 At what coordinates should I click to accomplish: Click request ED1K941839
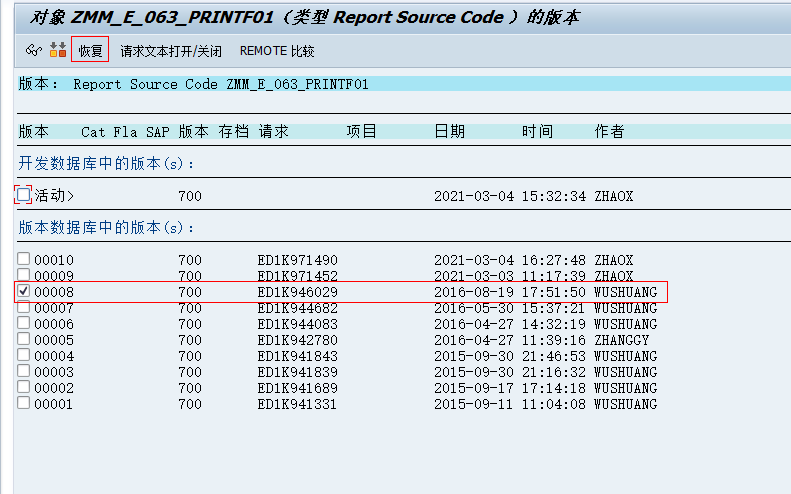point(297,372)
